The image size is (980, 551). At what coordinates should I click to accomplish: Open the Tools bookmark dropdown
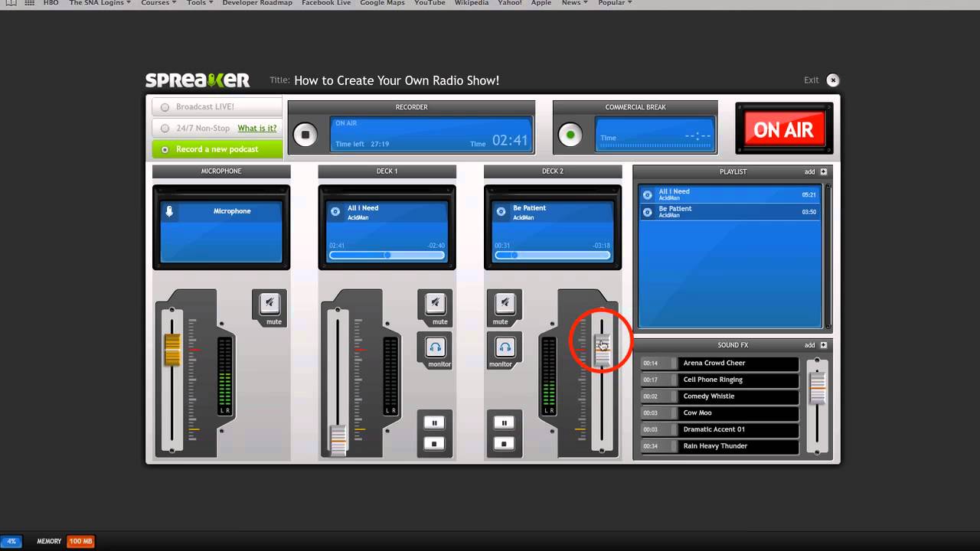point(200,3)
